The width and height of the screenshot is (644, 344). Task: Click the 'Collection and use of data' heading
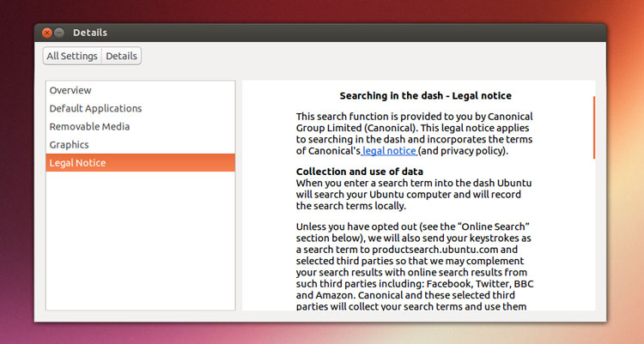(x=359, y=172)
